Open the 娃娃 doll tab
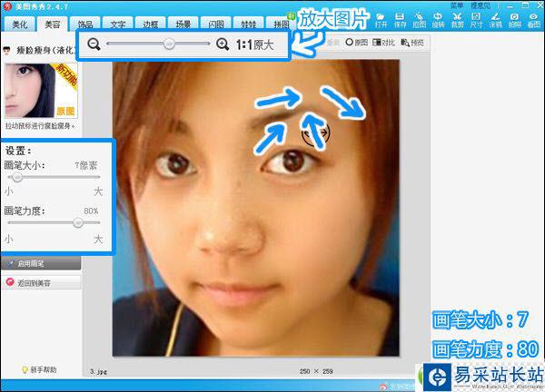 coord(249,24)
